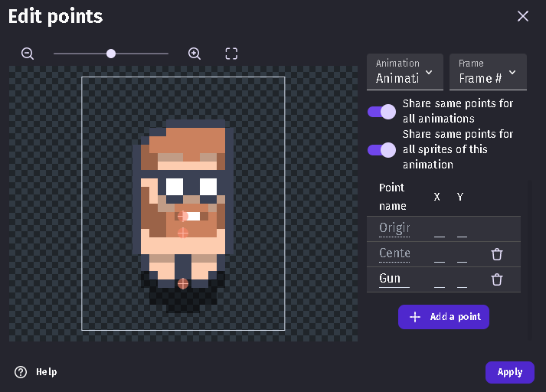Toggle Share same points for all animations
Screen dimensions: 546x392
pos(381,112)
